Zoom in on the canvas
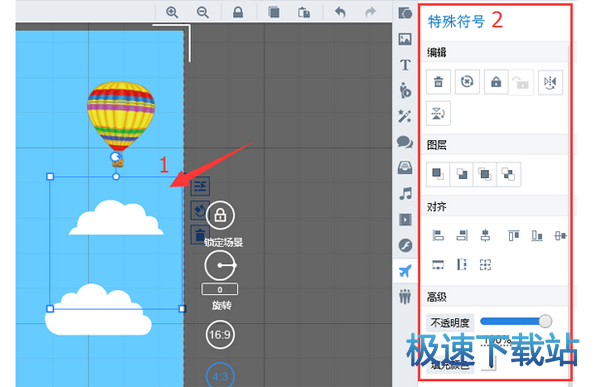This screenshot has height=387, width=600. tap(172, 12)
